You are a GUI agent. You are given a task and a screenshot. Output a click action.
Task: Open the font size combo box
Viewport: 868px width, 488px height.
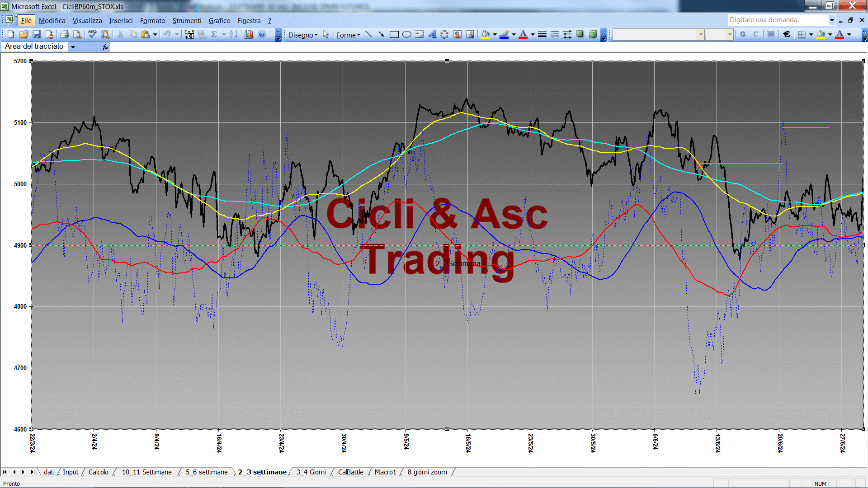pyautogui.click(x=719, y=34)
